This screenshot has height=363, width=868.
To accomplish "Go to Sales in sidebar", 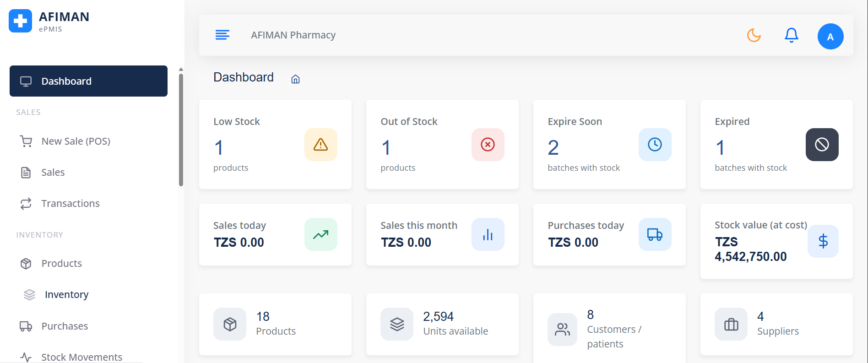I will pyautogui.click(x=88, y=172).
